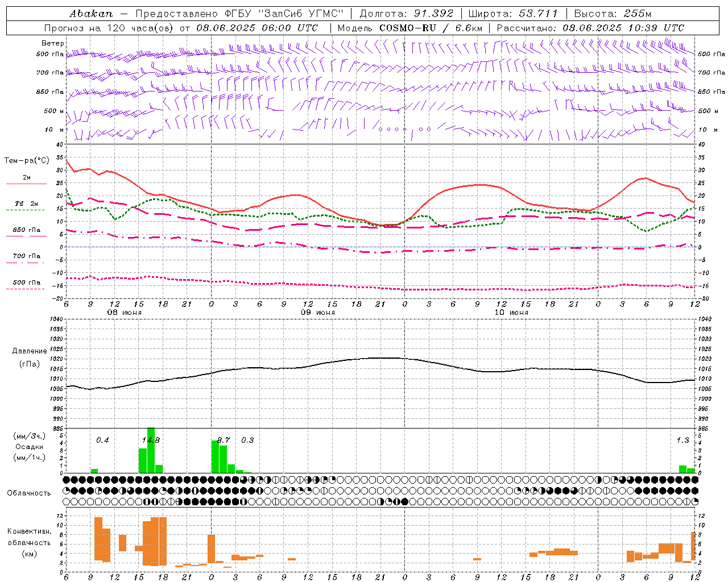Click the "Конвективн." convective cloud label
This screenshot has width=728, height=582.
pos(29,531)
